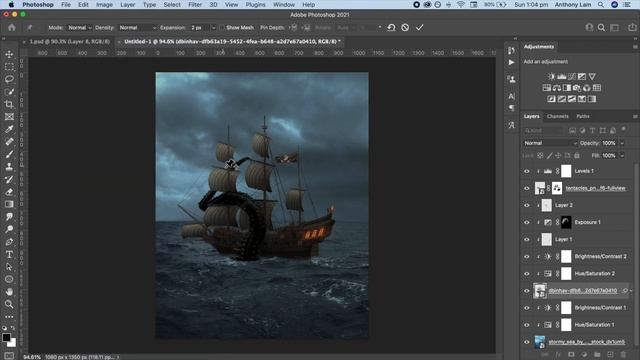Select the Lasso tool
The image size is (640, 360).
(x=9, y=79)
